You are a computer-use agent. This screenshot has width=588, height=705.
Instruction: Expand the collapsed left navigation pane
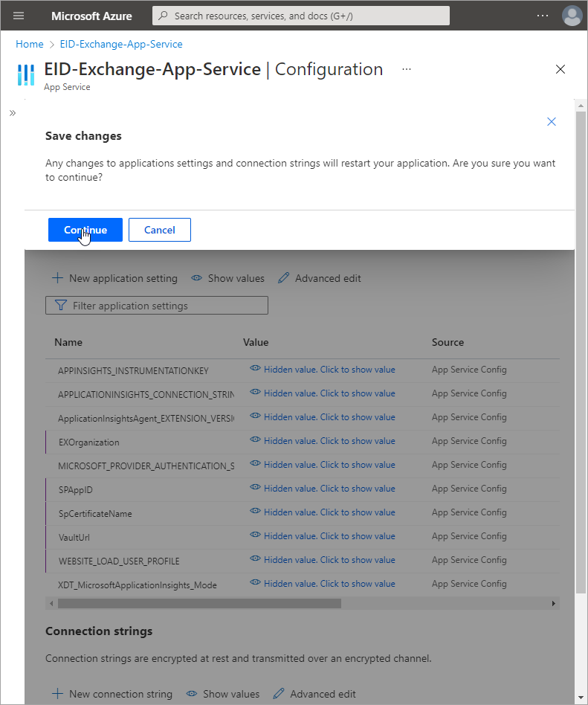(12, 113)
